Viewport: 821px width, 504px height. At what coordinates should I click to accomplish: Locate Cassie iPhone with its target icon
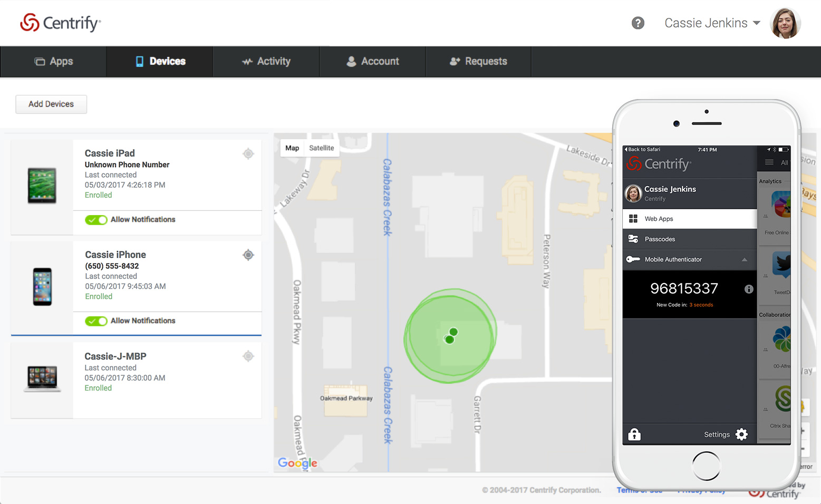[248, 255]
